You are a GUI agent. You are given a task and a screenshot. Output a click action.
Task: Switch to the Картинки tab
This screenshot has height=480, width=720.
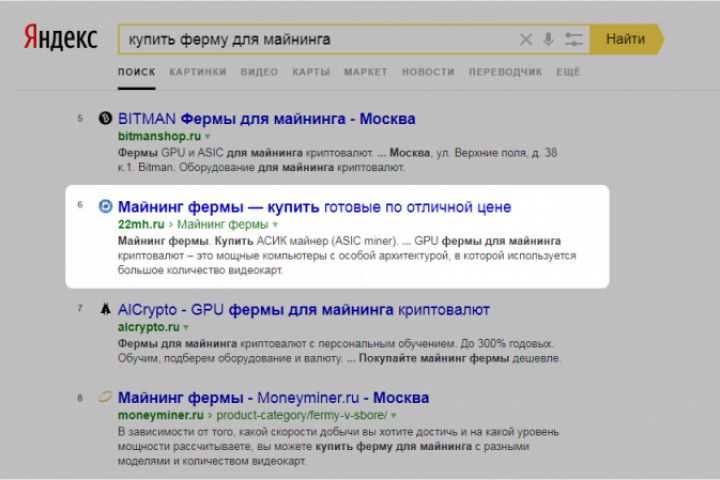[198, 72]
